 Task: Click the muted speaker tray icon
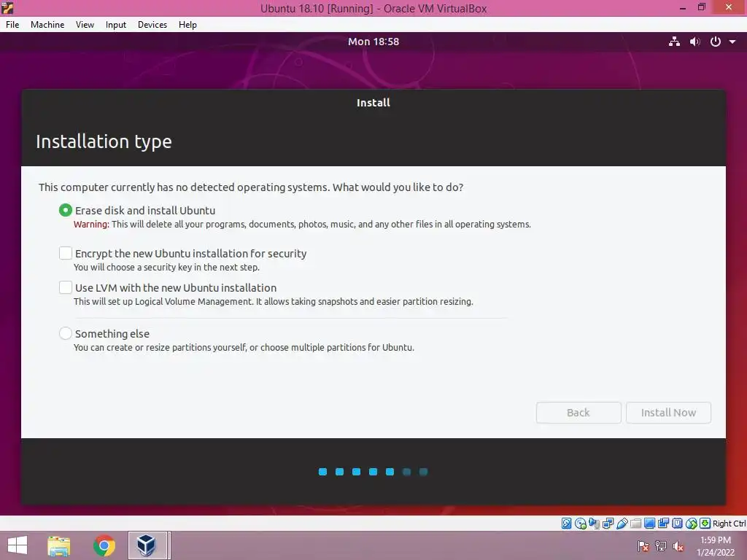coord(678,546)
